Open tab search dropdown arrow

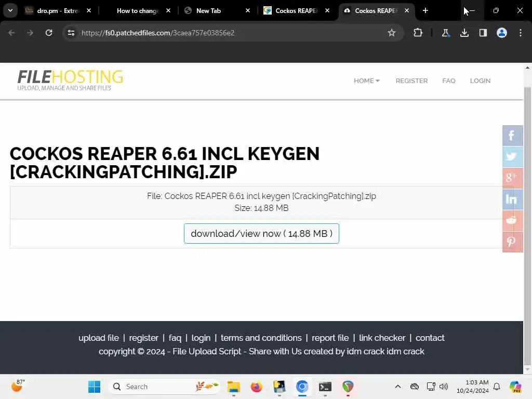click(10, 10)
